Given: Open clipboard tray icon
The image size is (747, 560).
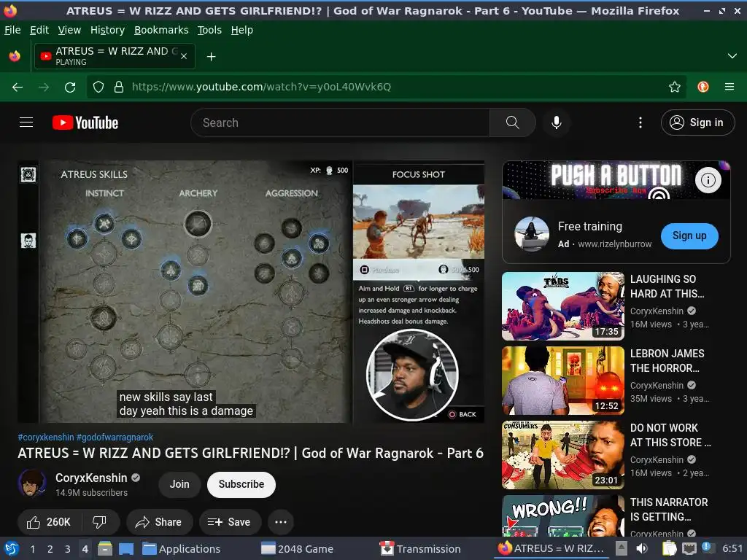Looking at the screenshot, I should pos(669,548).
